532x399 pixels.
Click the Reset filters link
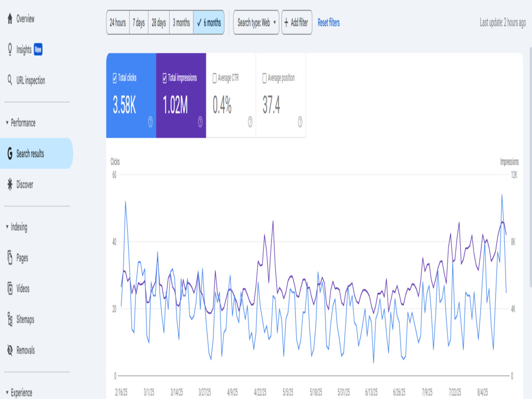click(328, 23)
